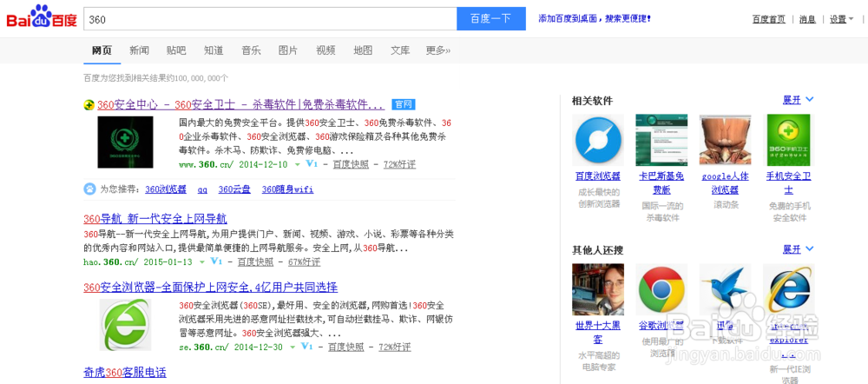Click the 百度一下 search button

pyautogui.click(x=491, y=19)
